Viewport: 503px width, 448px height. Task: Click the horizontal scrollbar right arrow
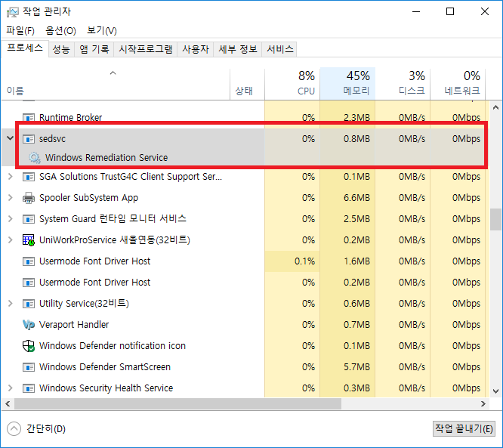click(x=483, y=404)
